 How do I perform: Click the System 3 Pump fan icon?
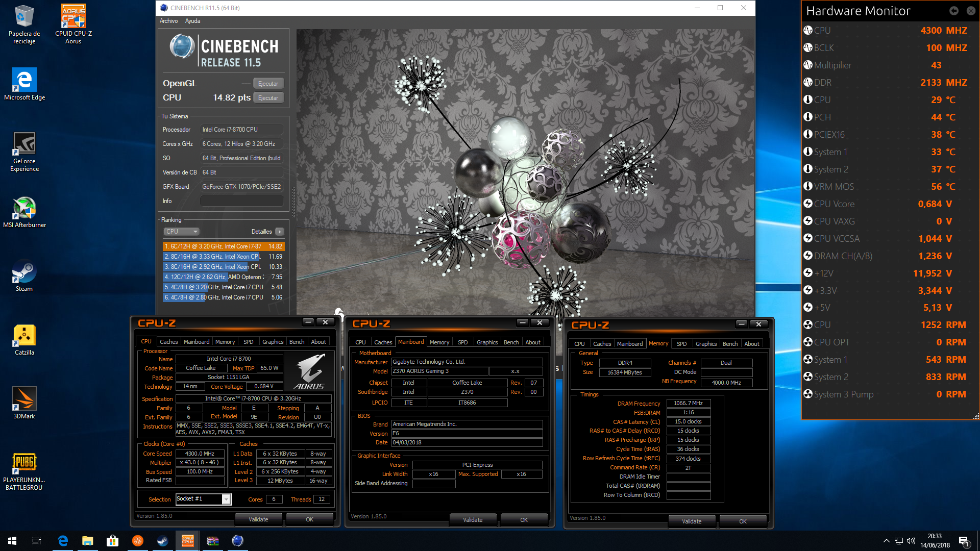tap(808, 394)
